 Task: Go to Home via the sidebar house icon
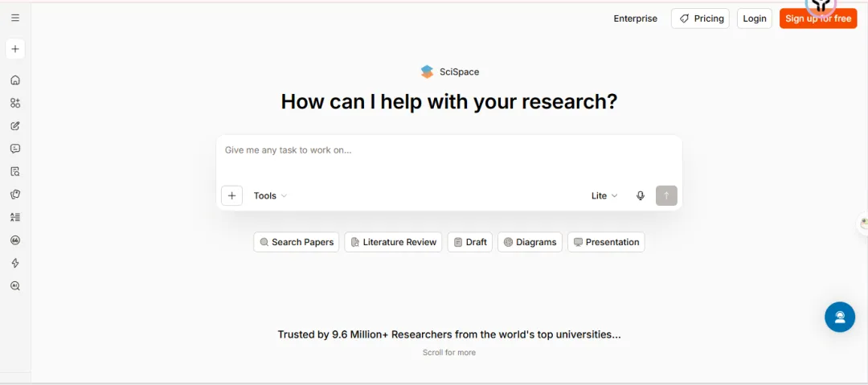15,80
